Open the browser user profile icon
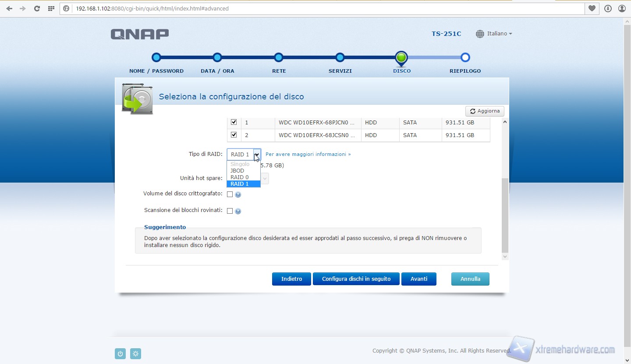 click(622, 8)
